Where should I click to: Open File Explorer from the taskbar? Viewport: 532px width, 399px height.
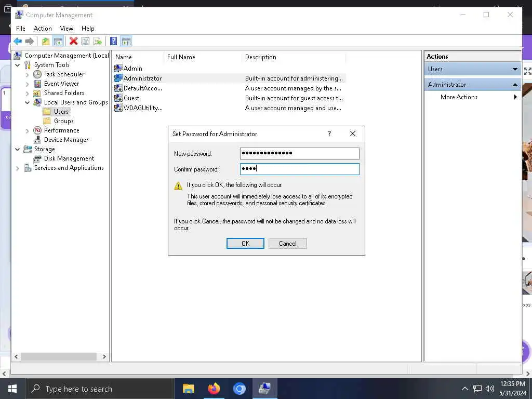[x=188, y=389]
